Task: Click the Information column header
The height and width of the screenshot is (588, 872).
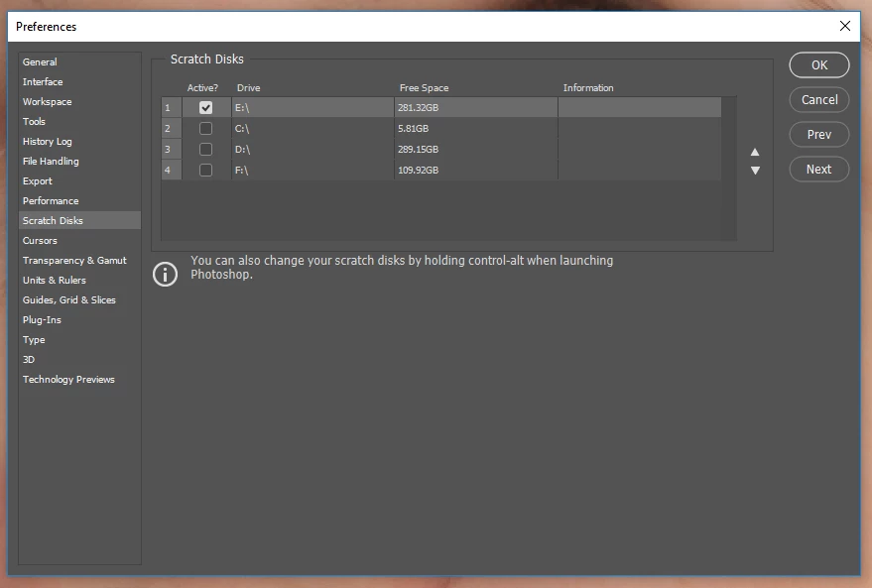Action: tap(588, 88)
